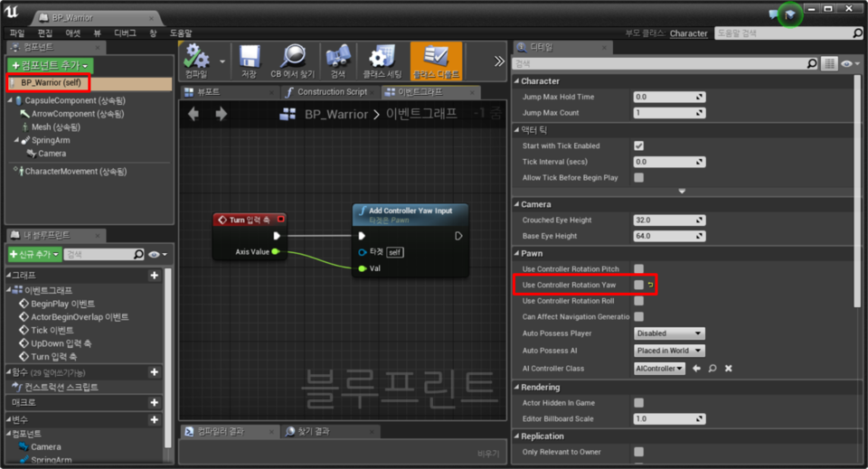Go forward with the graph right arrow
Viewport: 868px width, 469px height.
coord(221,115)
